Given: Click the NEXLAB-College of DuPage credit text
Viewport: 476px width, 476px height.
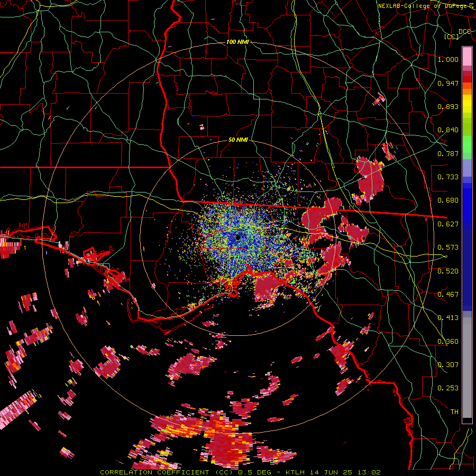Looking at the screenshot, I should point(426,6).
